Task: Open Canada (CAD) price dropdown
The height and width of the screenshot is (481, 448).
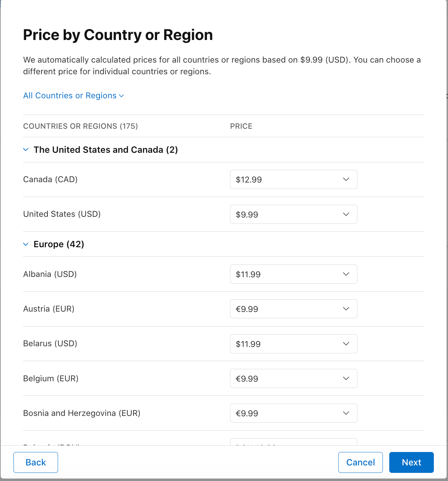Action: pos(293,180)
